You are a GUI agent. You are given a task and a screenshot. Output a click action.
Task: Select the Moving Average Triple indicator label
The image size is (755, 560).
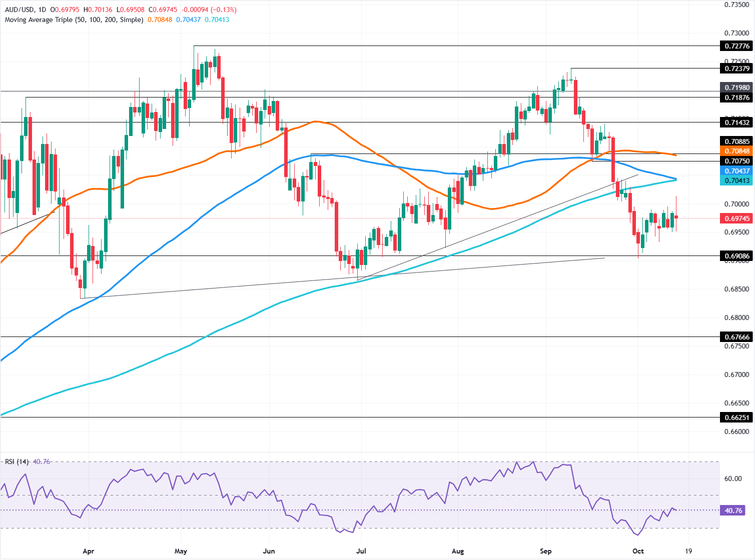[x=74, y=20]
